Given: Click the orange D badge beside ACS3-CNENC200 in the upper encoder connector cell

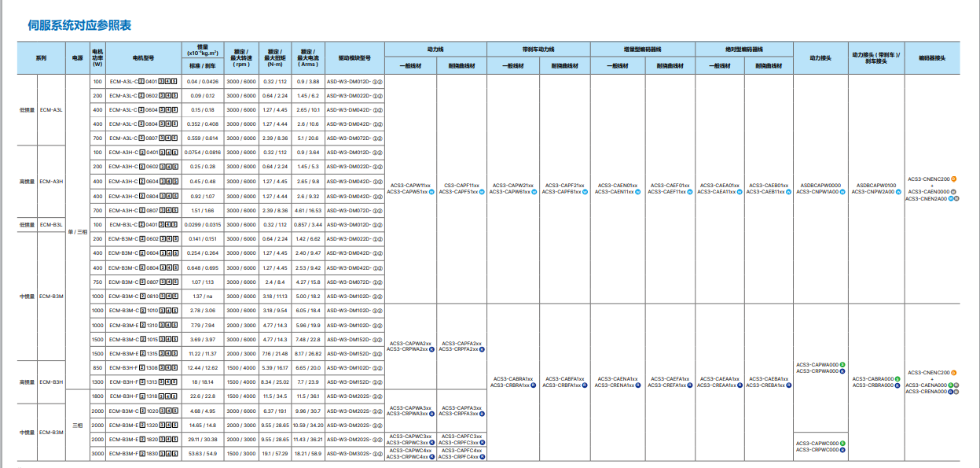Looking at the screenshot, I should (953, 179).
